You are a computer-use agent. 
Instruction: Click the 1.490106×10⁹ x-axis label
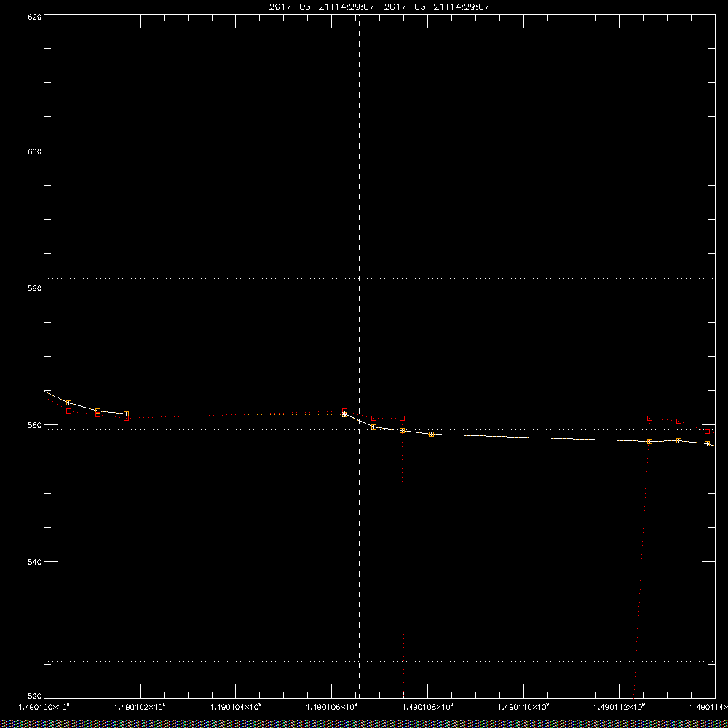[x=332, y=707]
